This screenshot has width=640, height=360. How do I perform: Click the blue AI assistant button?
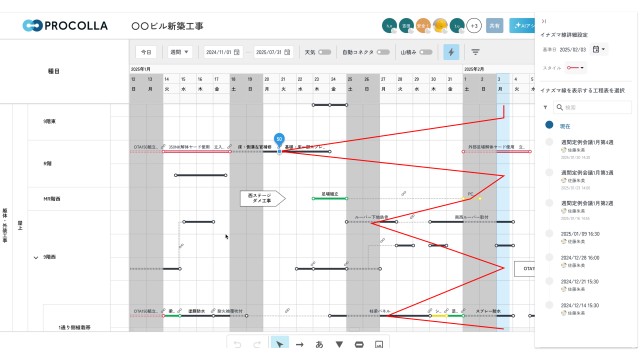pos(522,26)
